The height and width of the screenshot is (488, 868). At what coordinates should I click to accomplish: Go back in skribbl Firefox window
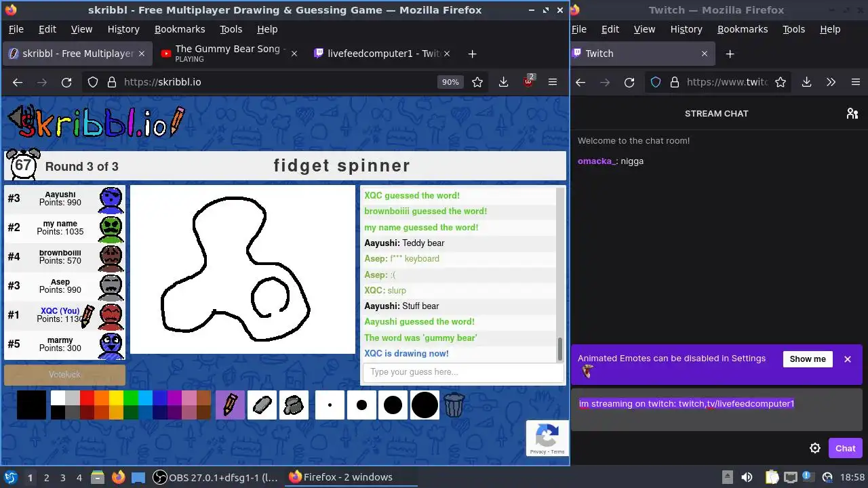tap(18, 82)
